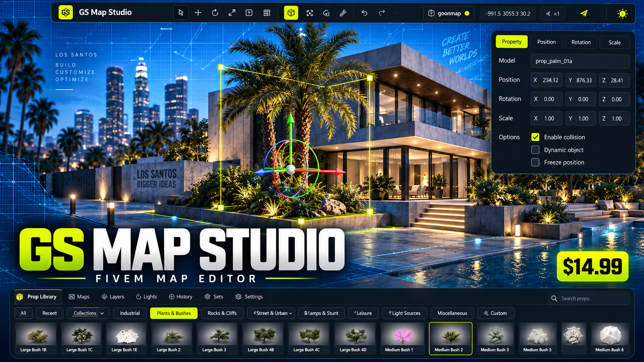Select the Medium Bush 1 thumbnail

coord(402,339)
